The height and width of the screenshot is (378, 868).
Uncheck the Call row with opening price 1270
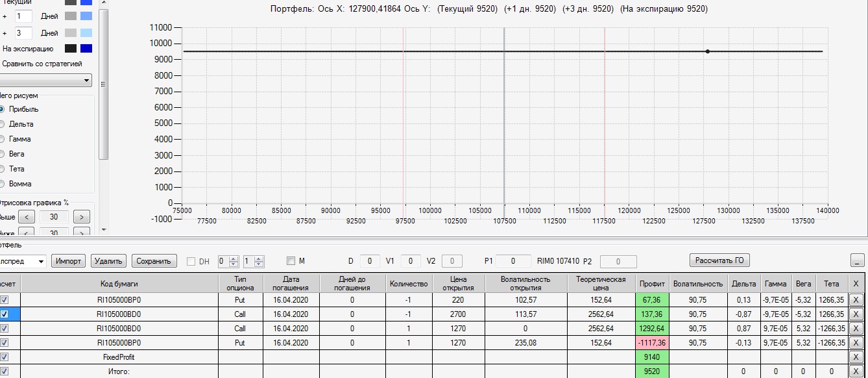(5, 328)
